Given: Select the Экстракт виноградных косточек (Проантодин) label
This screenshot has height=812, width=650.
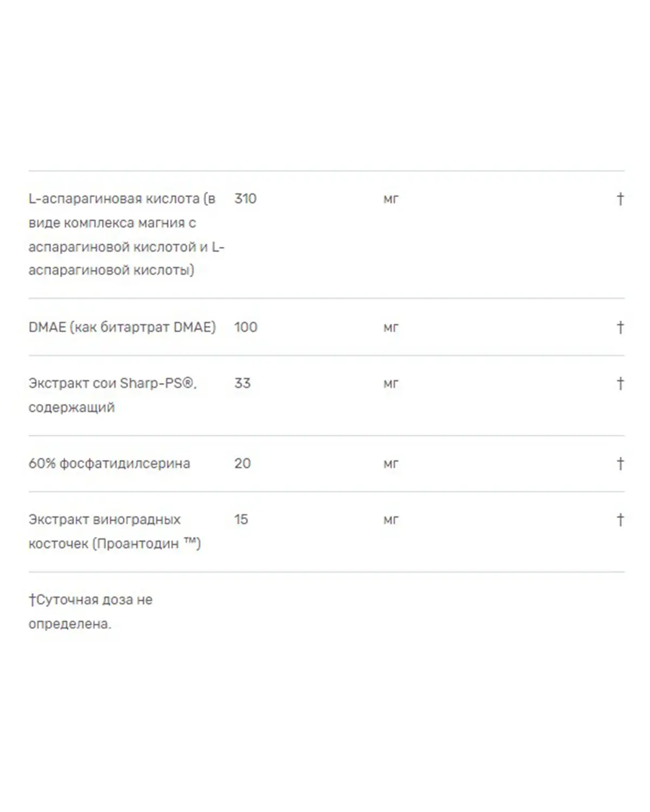Looking at the screenshot, I should [x=114, y=532].
